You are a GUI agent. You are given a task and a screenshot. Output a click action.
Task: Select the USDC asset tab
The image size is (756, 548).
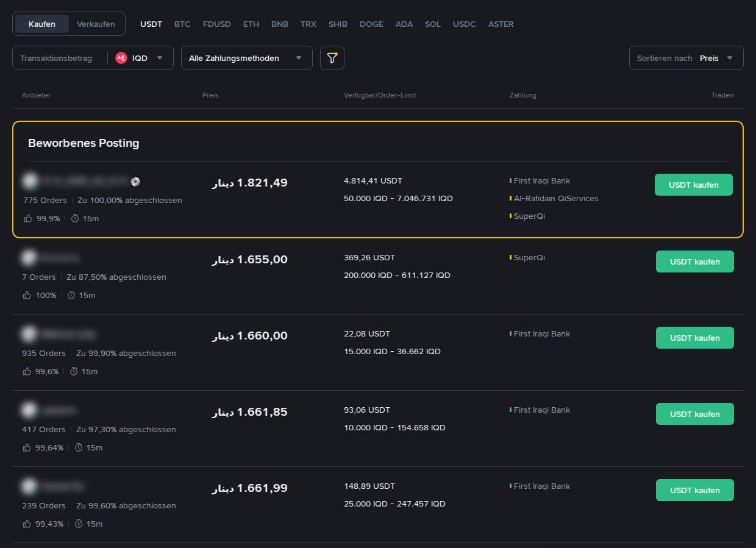tap(465, 24)
